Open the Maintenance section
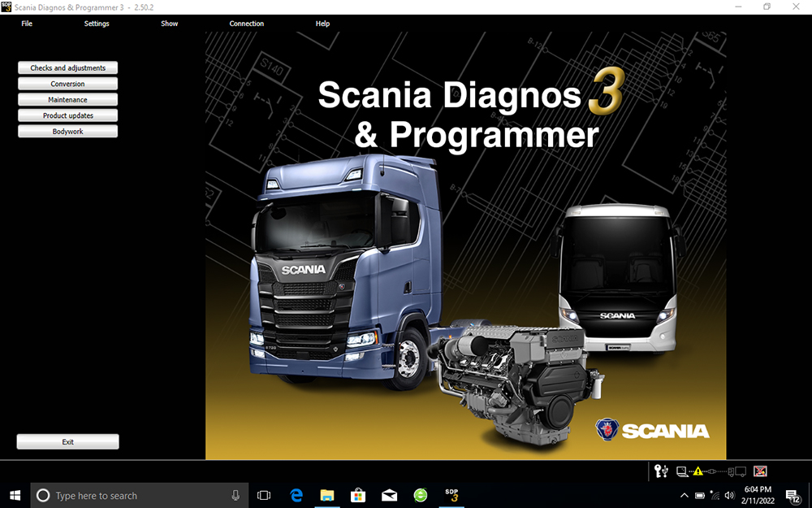Viewport: 812px width, 508px height. [x=68, y=99]
